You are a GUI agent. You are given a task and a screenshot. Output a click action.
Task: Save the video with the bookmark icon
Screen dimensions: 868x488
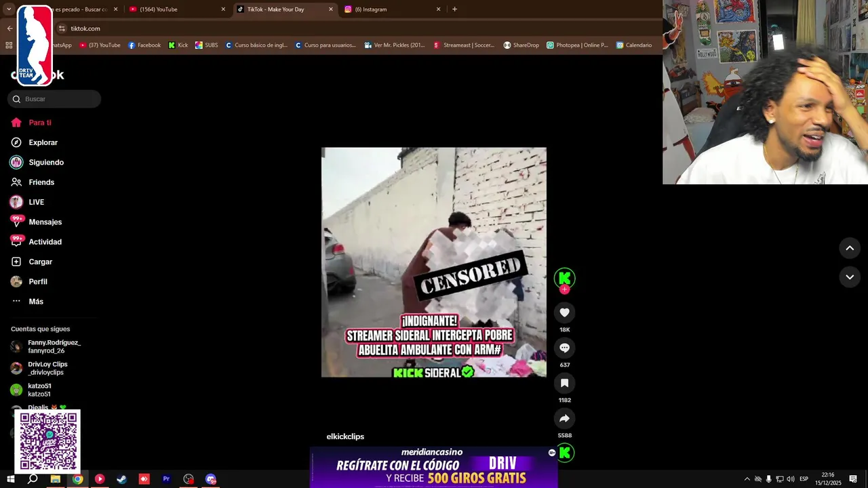pyautogui.click(x=564, y=383)
